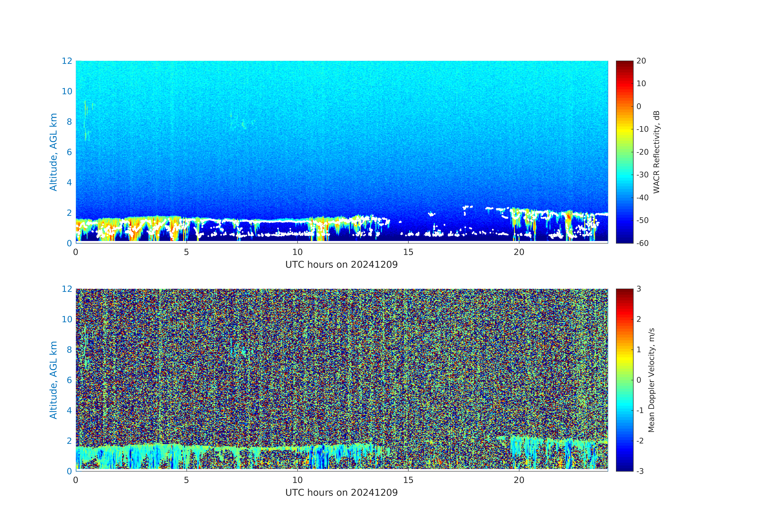Click x-axis tick 10 of bottom plot
775x532 pixels.
click(x=297, y=480)
